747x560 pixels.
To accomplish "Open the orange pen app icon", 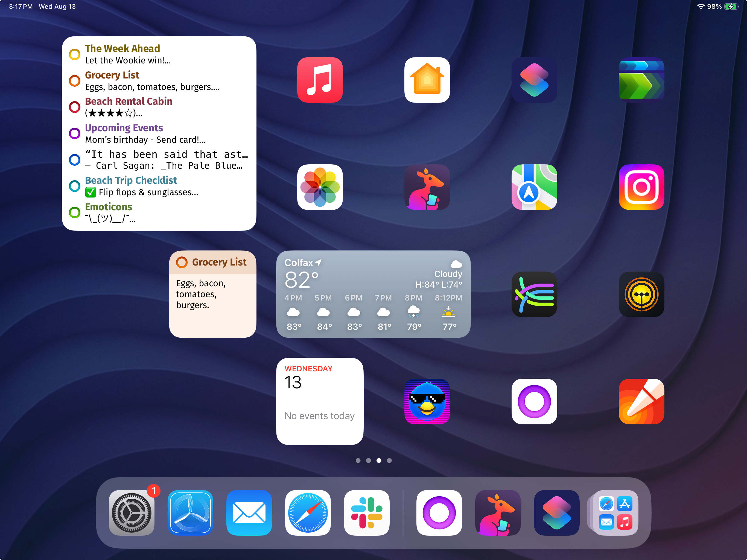I will click(x=641, y=401).
